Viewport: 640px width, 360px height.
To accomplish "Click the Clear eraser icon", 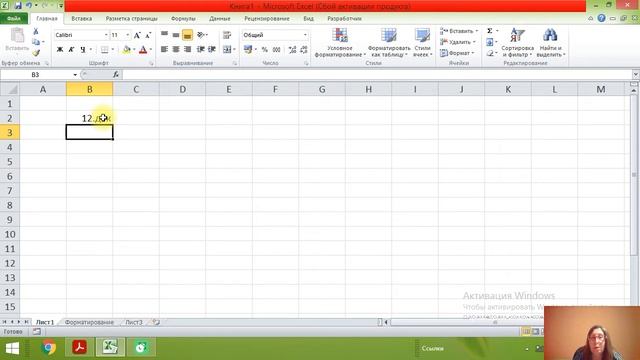I will point(490,53).
